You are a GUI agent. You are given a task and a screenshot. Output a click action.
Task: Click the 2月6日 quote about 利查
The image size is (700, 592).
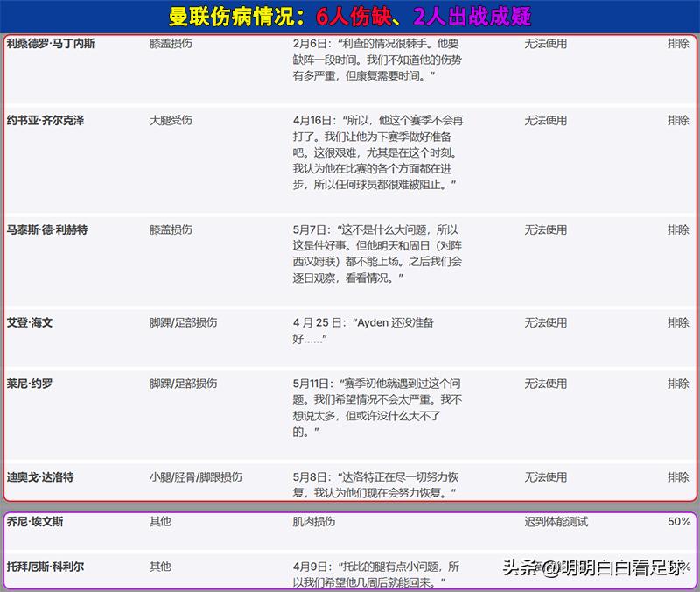click(377, 60)
